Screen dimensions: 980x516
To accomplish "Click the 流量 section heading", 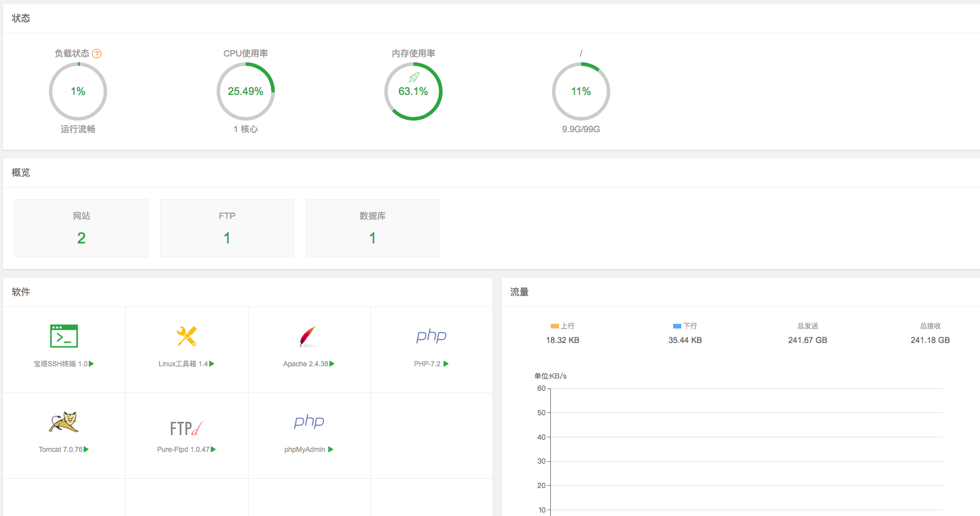I will pos(519,292).
